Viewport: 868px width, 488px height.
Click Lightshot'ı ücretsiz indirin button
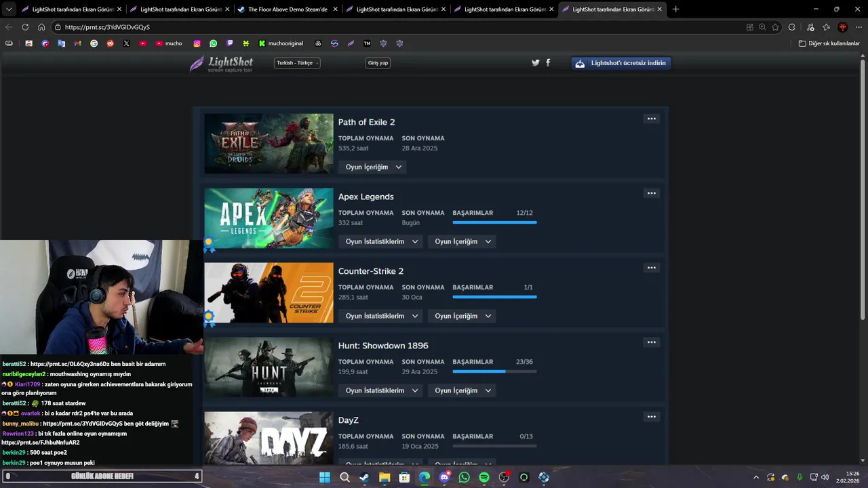coord(621,63)
